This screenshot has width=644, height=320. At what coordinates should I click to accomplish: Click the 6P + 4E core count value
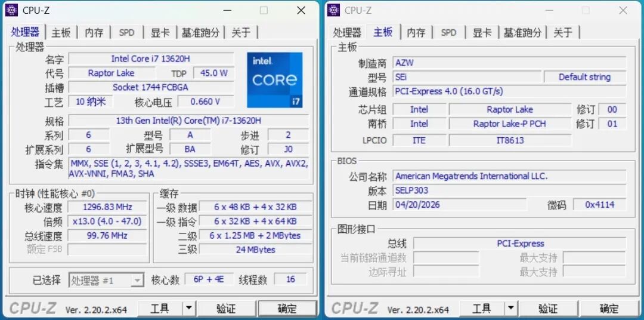(209, 279)
